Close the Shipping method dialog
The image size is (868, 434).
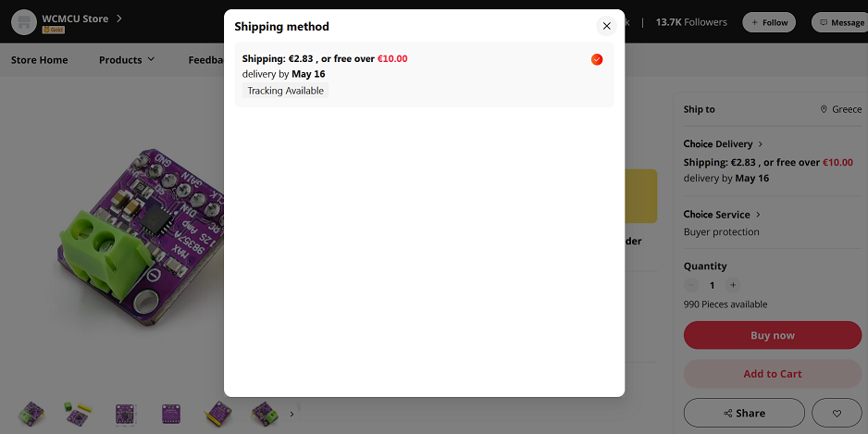tap(606, 26)
